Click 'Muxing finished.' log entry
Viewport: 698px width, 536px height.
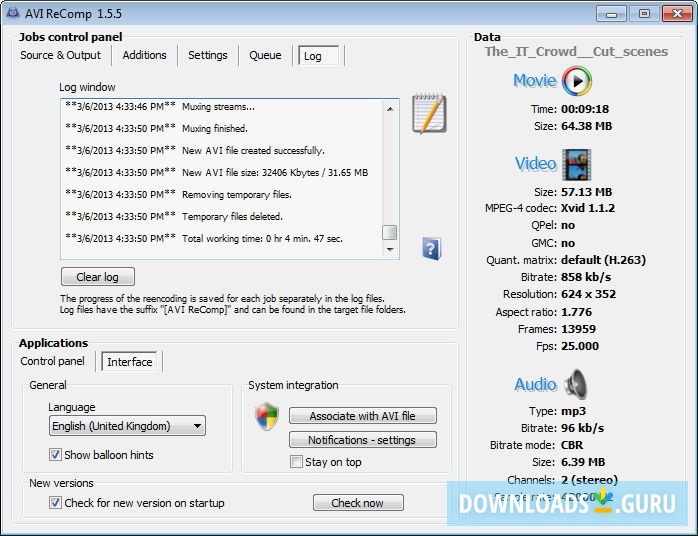point(156,129)
